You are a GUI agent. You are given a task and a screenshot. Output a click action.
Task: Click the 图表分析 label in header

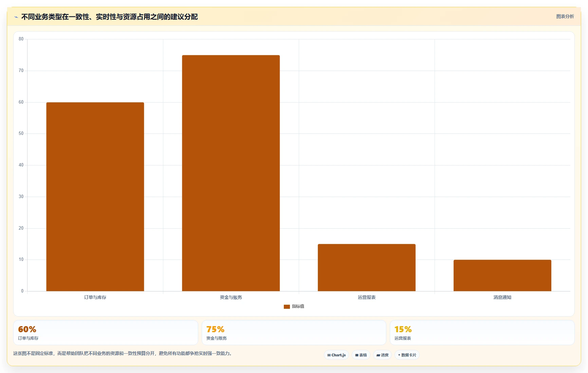pos(565,16)
